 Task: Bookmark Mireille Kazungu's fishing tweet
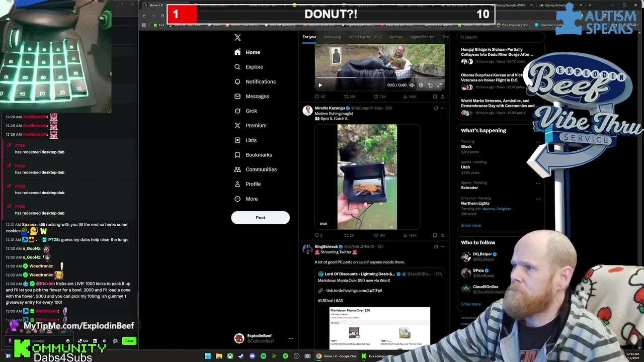click(435, 235)
